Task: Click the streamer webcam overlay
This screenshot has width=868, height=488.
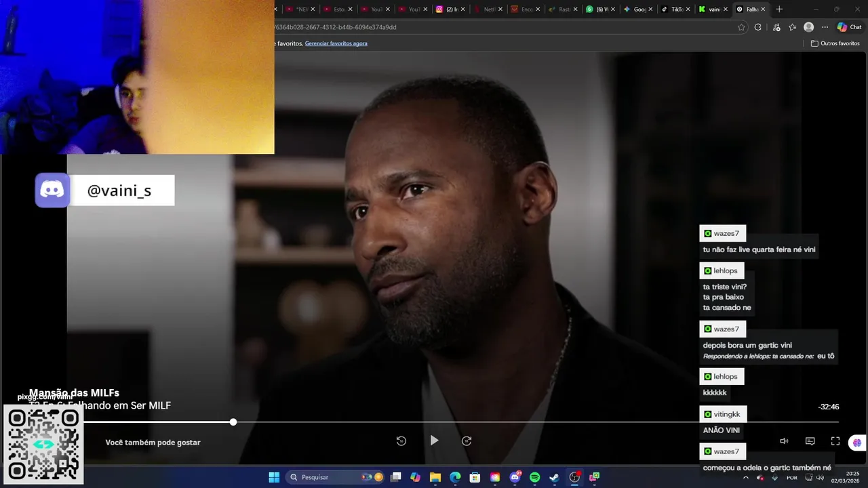Action: [137, 77]
